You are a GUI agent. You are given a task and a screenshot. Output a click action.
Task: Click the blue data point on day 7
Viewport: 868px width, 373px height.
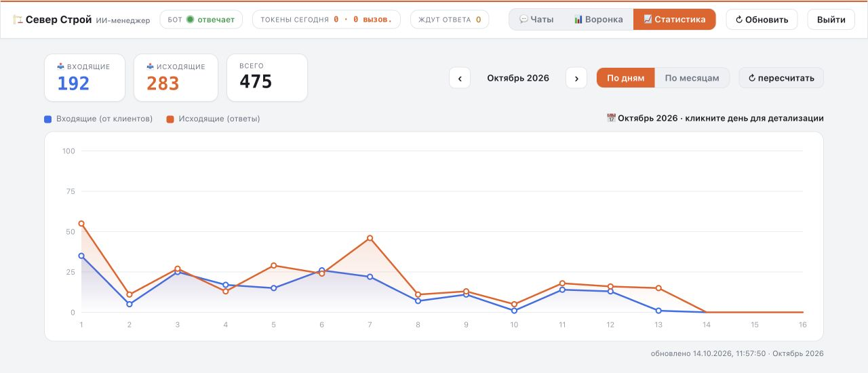[370, 277]
